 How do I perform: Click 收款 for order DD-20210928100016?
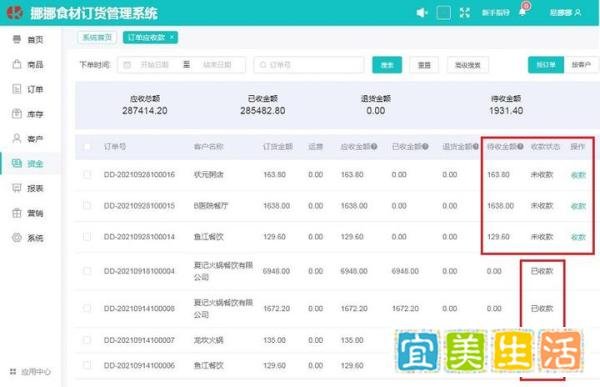pos(578,175)
